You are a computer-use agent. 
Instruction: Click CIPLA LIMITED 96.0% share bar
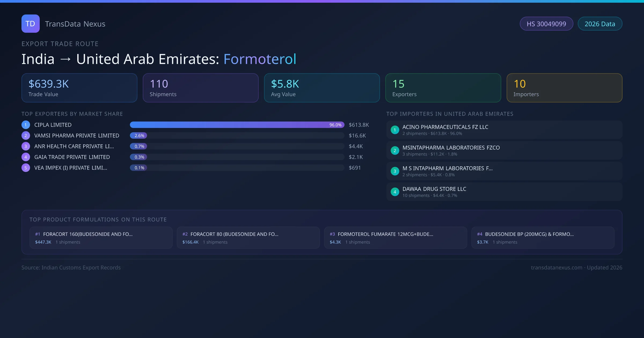point(237,125)
